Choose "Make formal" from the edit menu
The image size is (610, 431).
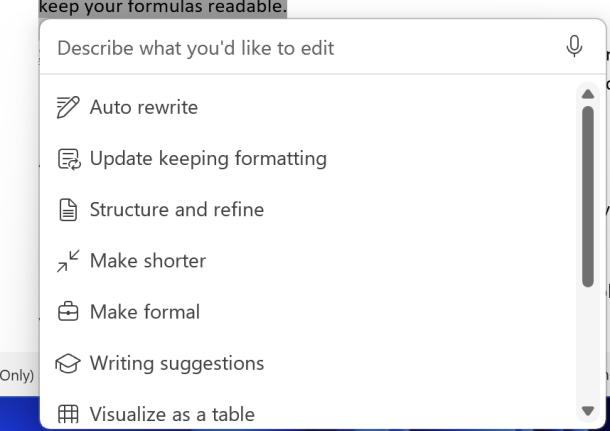click(x=144, y=312)
